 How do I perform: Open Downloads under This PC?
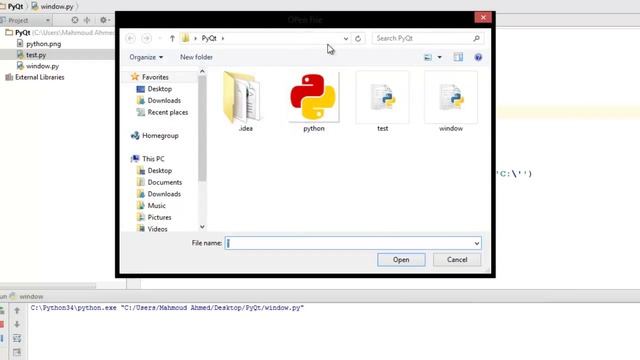pos(164,194)
